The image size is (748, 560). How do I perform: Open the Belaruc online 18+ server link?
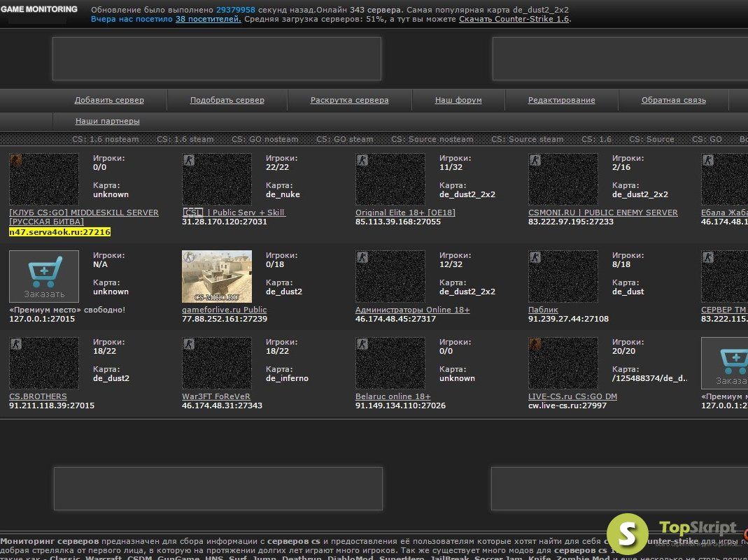point(393,396)
